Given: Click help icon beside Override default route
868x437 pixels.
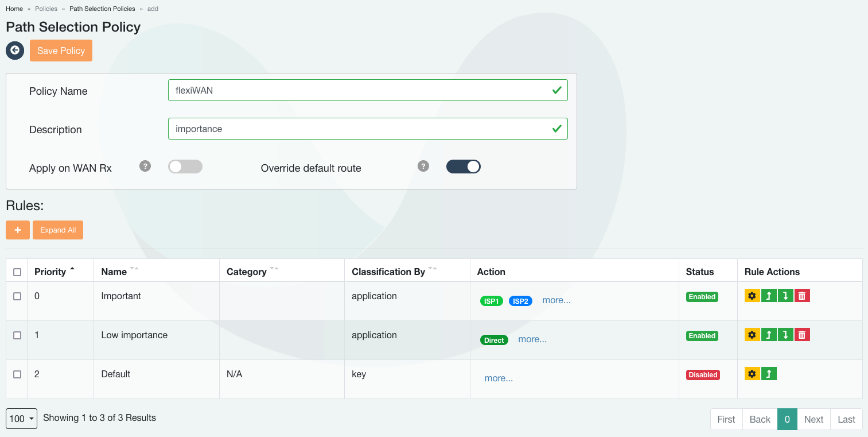Looking at the screenshot, I should (423, 167).
